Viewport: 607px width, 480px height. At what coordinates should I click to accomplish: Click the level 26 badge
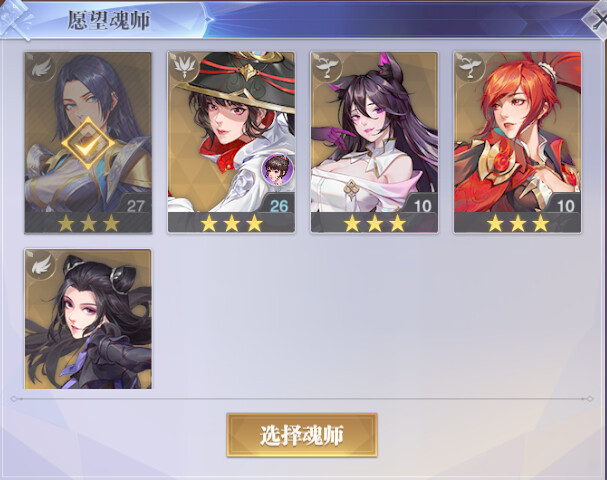click(278, 204)
